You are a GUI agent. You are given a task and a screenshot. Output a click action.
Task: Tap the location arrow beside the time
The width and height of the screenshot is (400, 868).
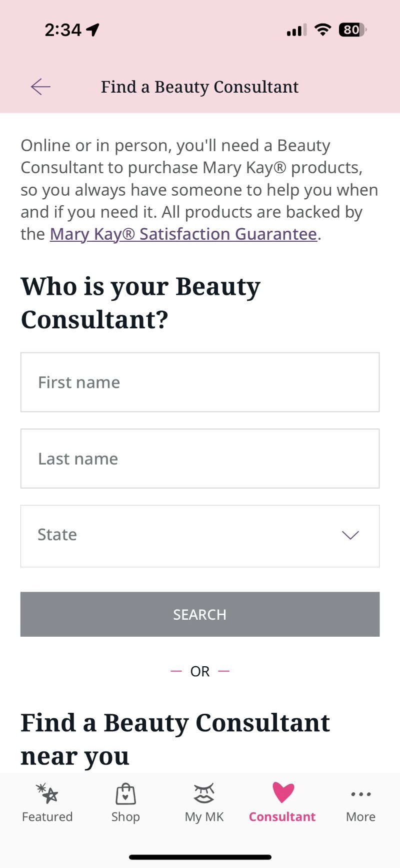tap(93, 30)
